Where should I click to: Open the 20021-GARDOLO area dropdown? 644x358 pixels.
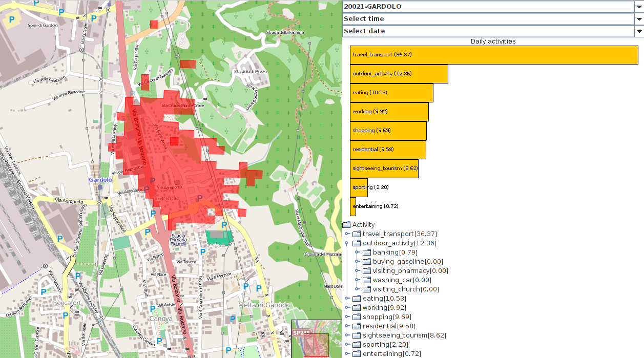point(639,7)
